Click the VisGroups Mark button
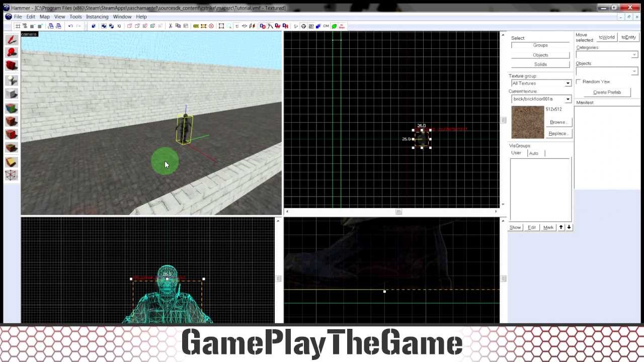 pos(548,228)
